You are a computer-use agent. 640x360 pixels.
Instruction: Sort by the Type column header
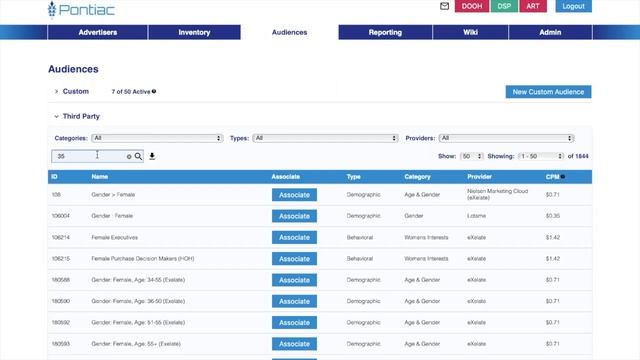(353, 177)
